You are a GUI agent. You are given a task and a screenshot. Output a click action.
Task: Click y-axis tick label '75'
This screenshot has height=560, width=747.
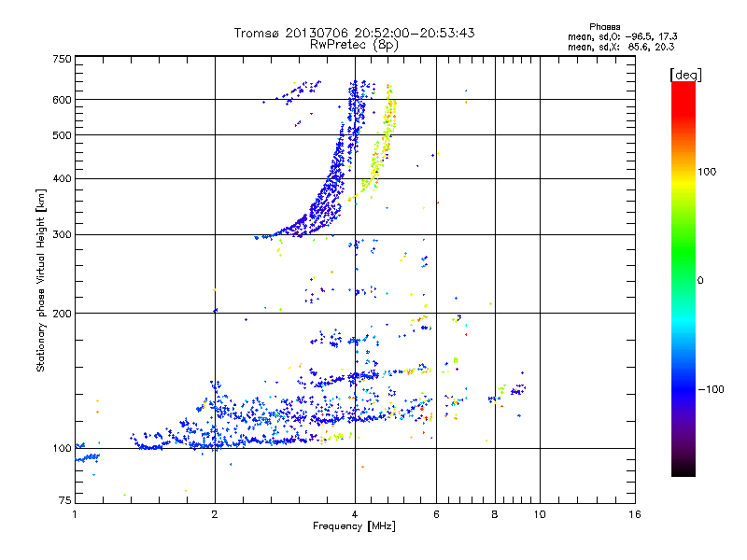click(x=65, y=500)
